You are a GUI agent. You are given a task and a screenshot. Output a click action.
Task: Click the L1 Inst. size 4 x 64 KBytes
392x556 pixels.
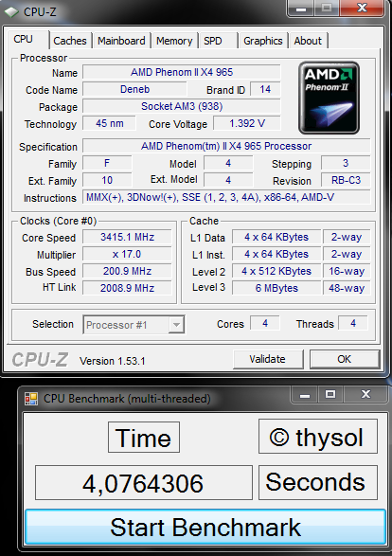pyautogui.click(x=276, y=254)
